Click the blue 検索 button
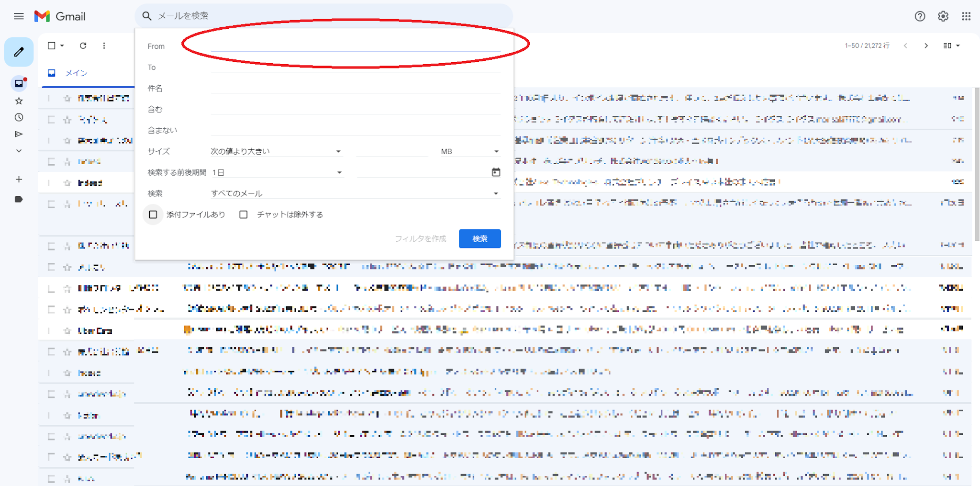The width and height of the screenshot is (980, 486). (479, 238)
